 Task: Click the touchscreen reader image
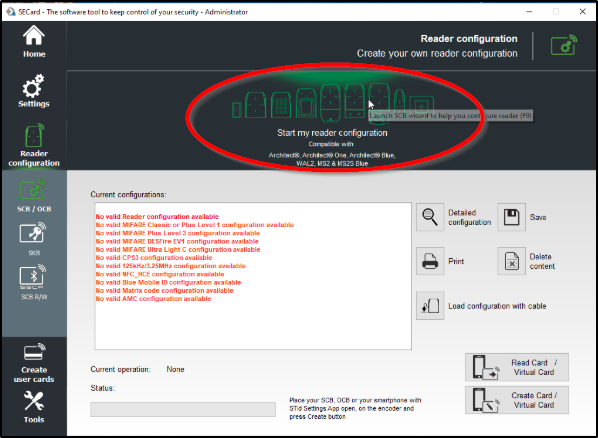click(x=306, y=103)
